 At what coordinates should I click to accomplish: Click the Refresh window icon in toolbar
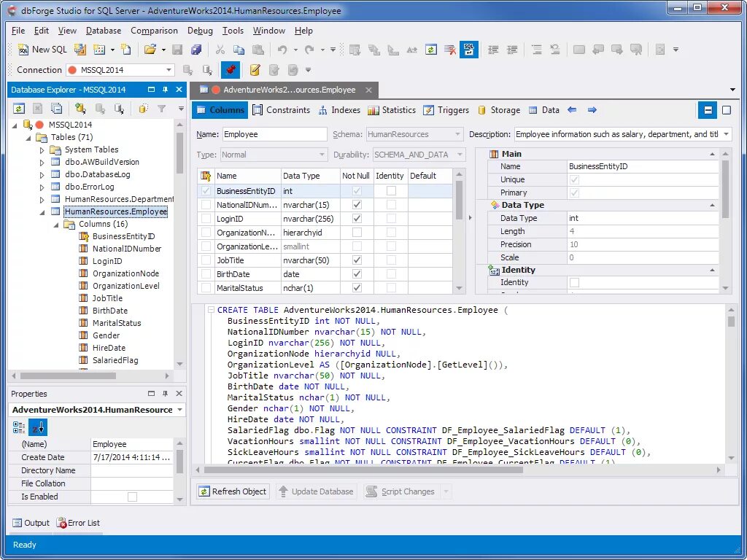coord(431,50)
